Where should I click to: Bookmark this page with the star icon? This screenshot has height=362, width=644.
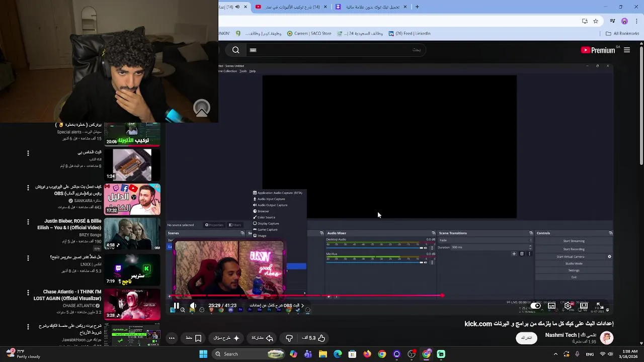tap(596, 21)
